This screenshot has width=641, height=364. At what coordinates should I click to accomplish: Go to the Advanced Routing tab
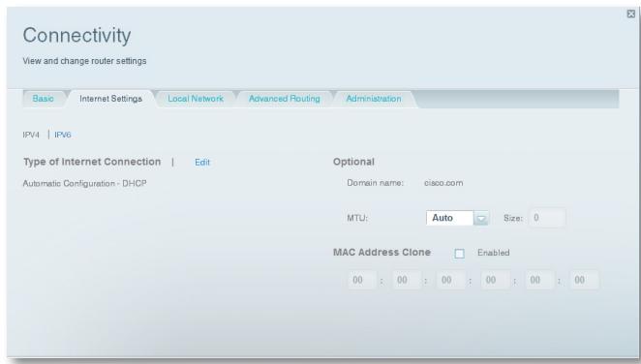coord(284,99)
